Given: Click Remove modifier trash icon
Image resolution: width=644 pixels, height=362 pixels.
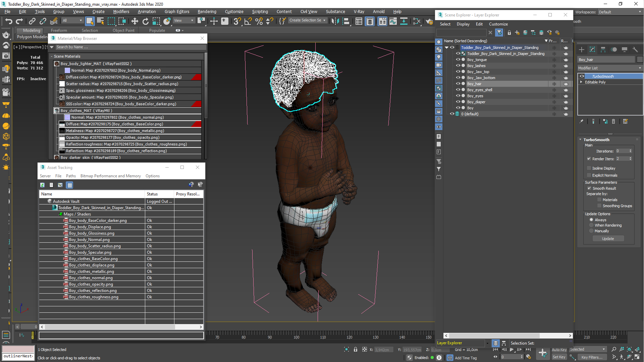Looking at the screenshot, I should [613, 122].
